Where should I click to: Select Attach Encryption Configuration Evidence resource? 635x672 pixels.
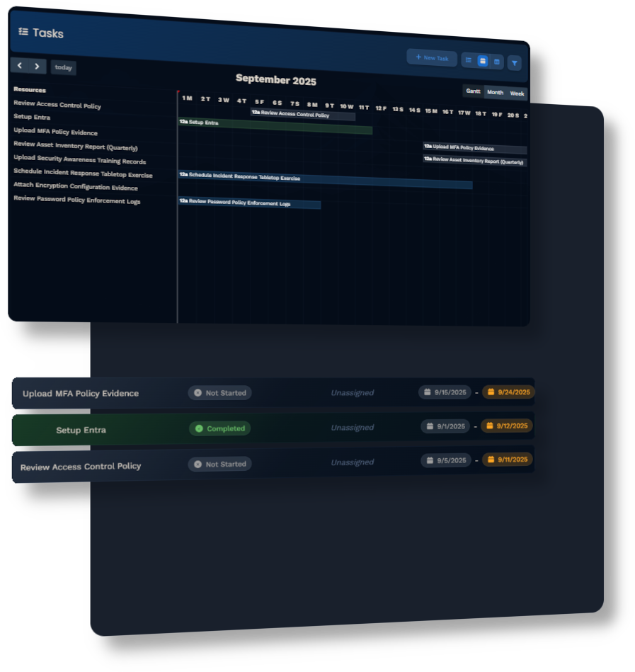pyautogui.click(x=76, y=186)
